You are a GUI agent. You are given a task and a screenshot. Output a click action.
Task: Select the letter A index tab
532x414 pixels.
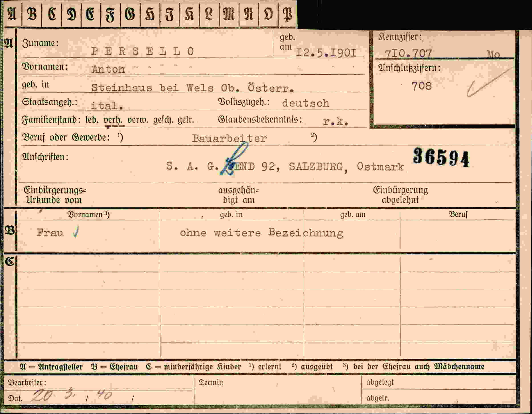[12, 14]
